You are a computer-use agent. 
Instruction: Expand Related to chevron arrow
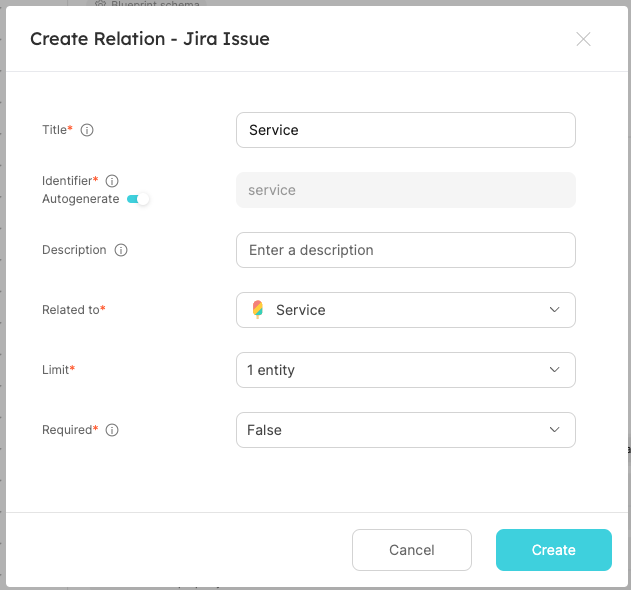[555, 309]
